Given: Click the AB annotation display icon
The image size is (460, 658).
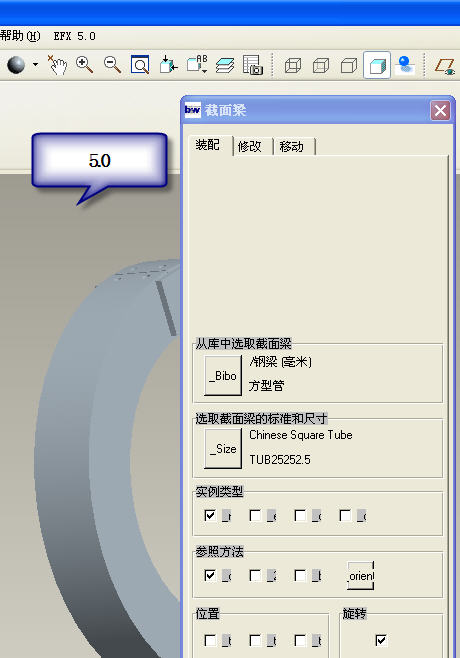Looking at the screenshot, I should pyautogui.click(x=197, y=64).
